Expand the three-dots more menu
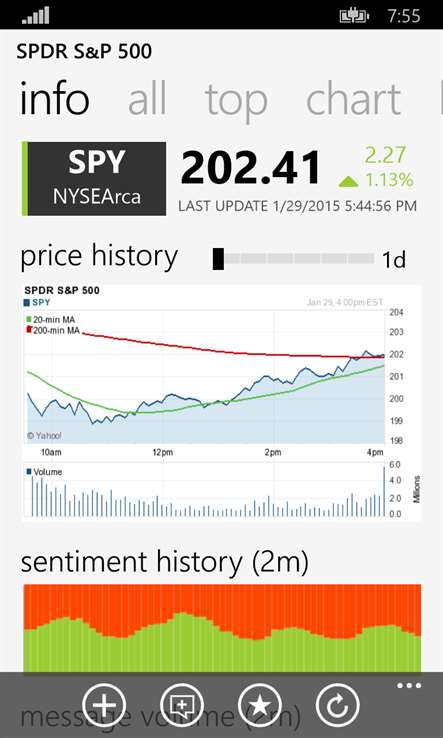 tap(409, 686)
